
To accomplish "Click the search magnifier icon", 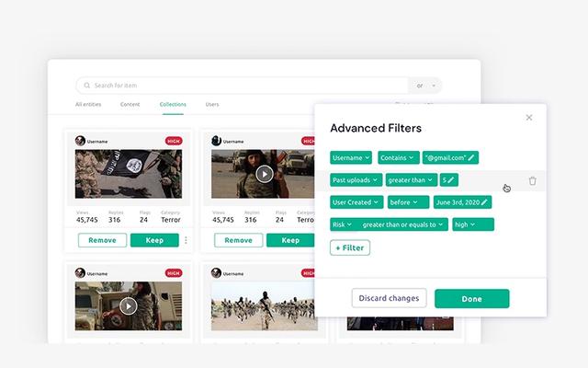I will click(x=86, y=86).
